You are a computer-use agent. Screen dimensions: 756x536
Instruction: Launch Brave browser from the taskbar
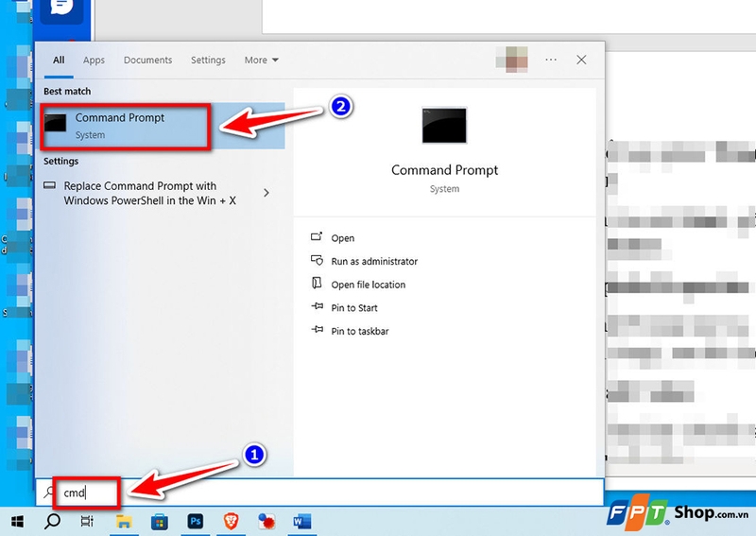[x=231, y=522]
